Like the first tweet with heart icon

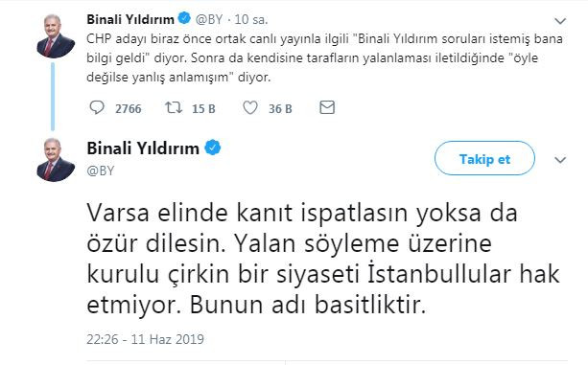click(x=250, y=108)
